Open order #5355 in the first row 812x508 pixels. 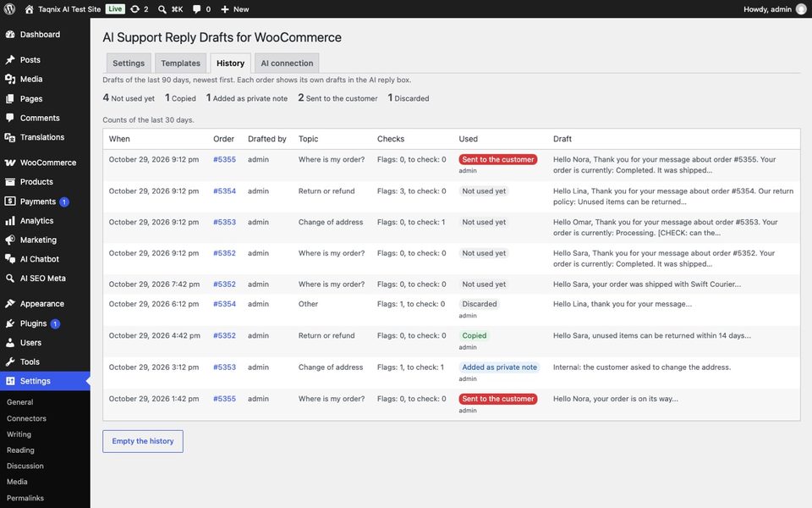click(224, 159)
